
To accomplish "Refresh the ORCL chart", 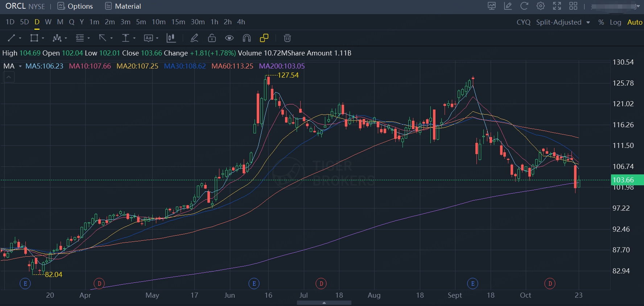I will coord(524,6).
